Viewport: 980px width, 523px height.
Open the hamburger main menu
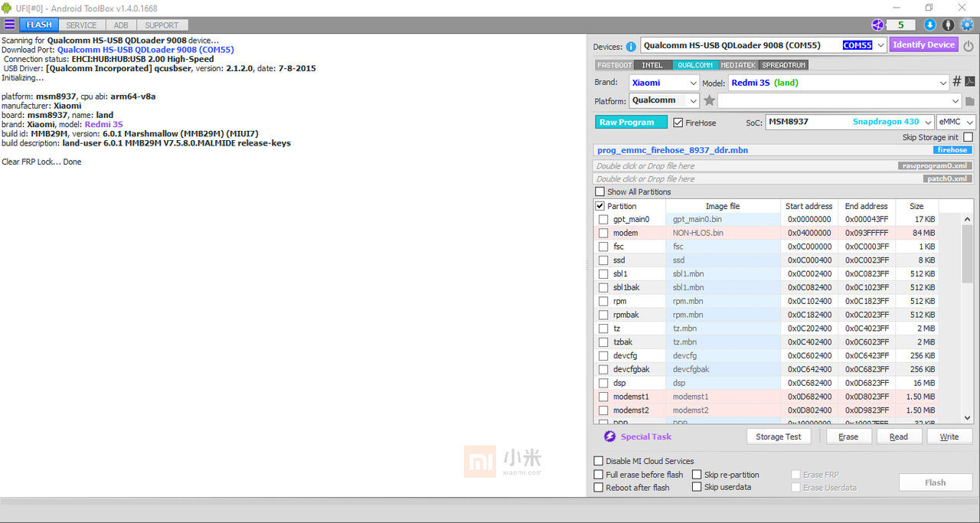tap(9, 25)
